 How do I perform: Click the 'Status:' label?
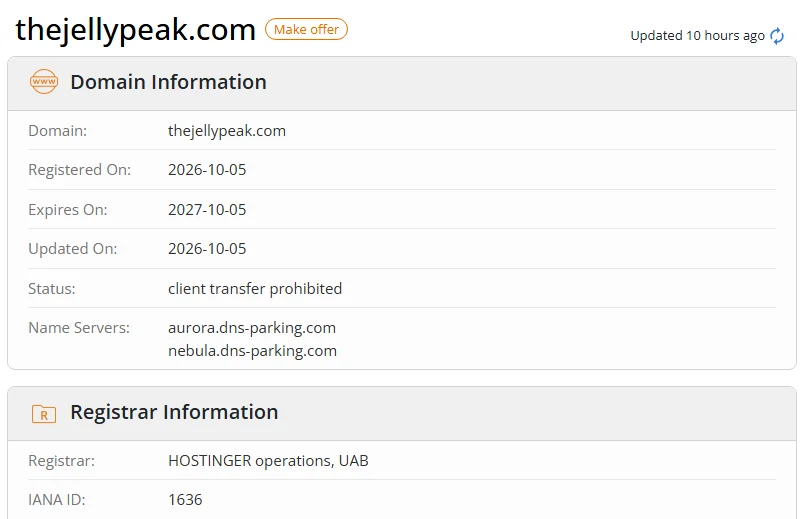pos(51,289)
